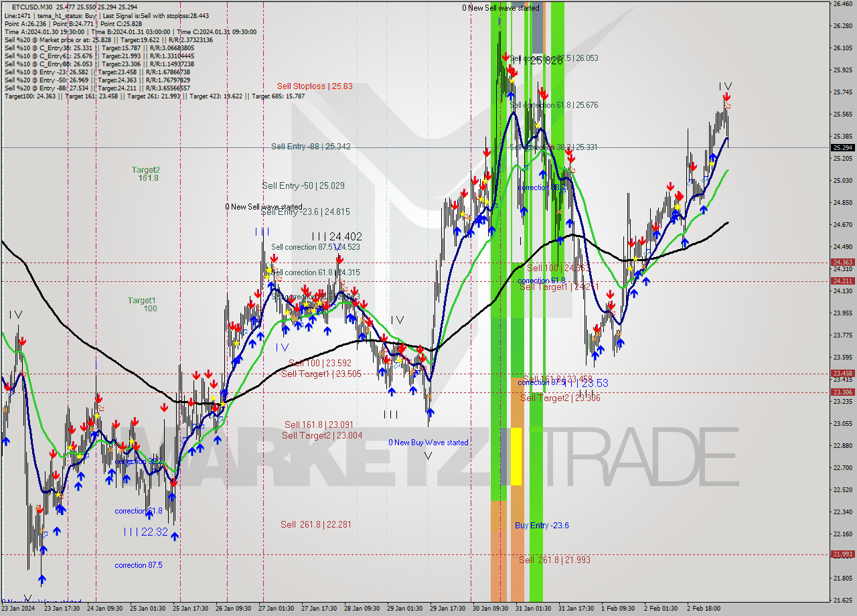Click '30 Jan 09:30' on time axis
This screenshot has width=857, height=616.
(x=491, y=609)
